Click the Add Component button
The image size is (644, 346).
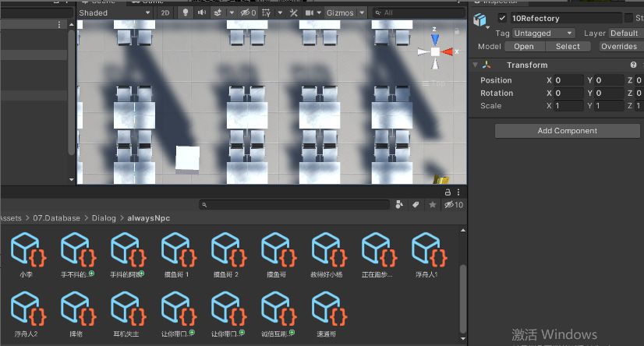567,131
